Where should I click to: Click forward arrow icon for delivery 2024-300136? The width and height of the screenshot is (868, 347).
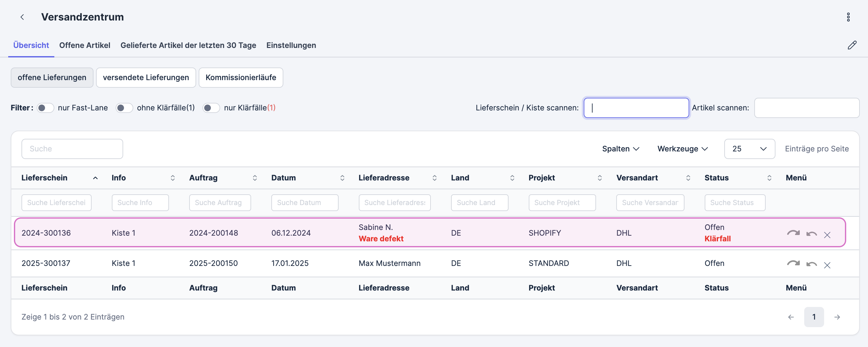793,233
